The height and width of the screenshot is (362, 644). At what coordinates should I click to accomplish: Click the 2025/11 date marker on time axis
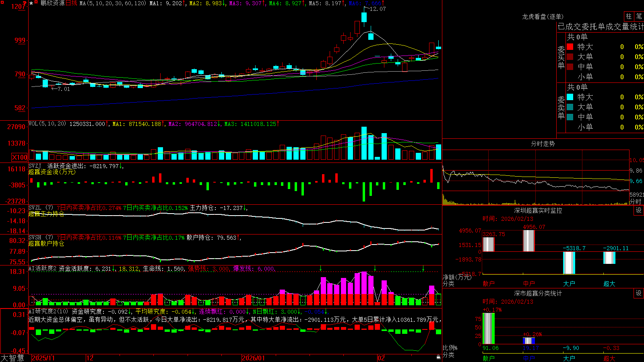43,358
